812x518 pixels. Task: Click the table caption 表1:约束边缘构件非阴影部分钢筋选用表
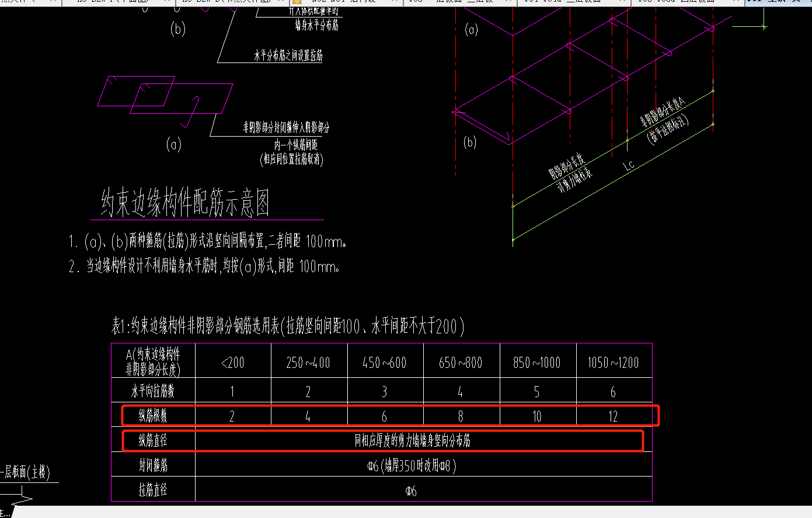[288, 326]
